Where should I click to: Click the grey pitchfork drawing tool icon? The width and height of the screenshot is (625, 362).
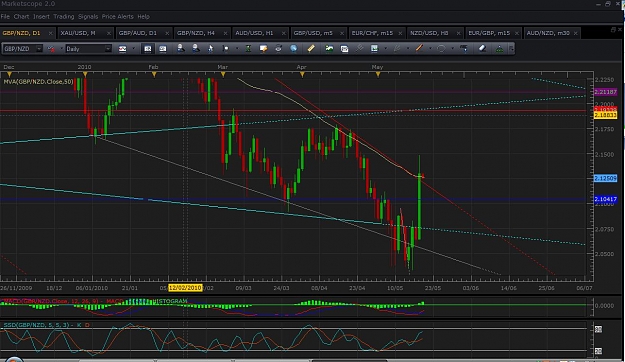point(359,48)
